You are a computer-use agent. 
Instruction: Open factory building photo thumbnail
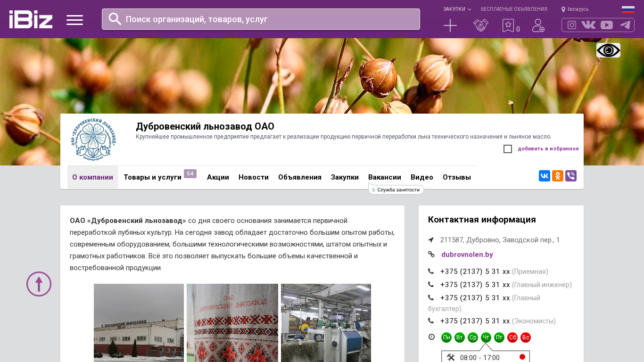coord(139,323)
